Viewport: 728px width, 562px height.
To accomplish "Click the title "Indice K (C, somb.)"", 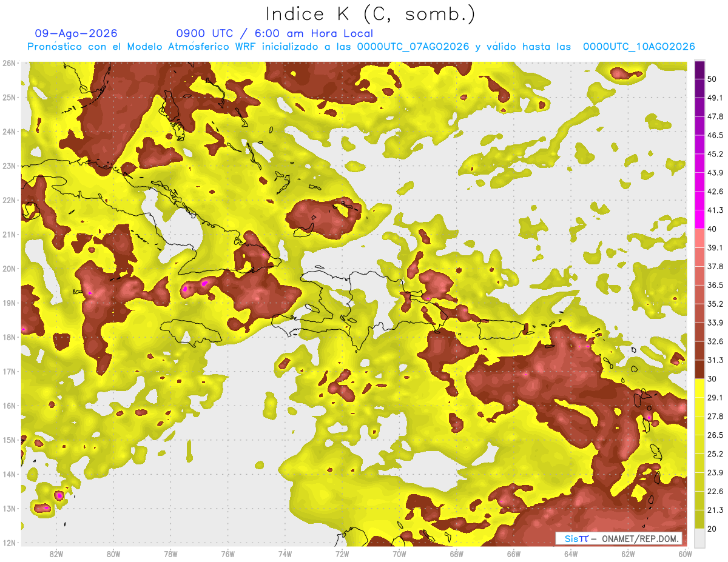I will 371,14.
